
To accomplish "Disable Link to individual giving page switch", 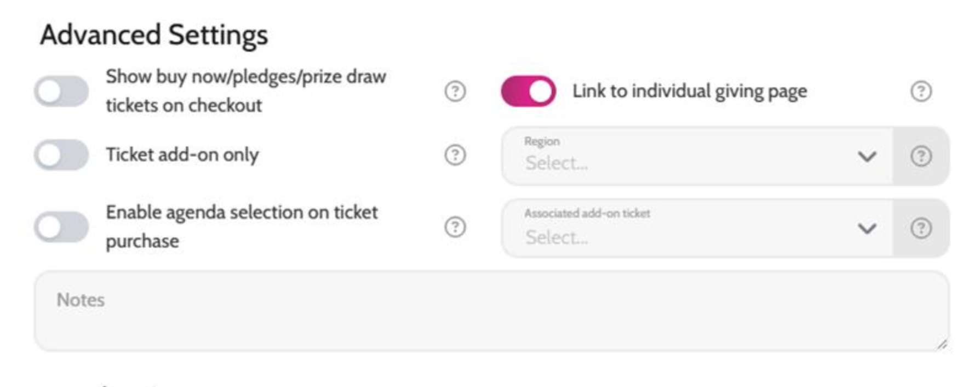I will pyautogui.click(x=528, y=91).
